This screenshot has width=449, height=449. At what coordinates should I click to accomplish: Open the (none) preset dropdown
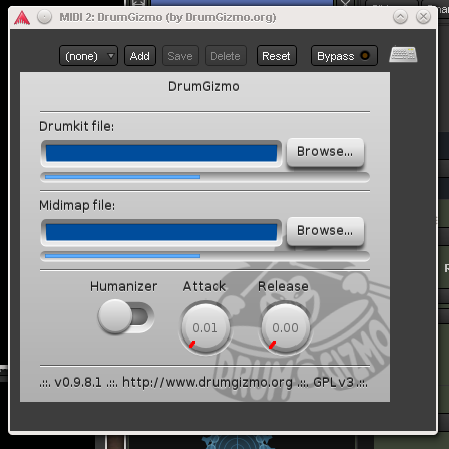pos(88,56)
